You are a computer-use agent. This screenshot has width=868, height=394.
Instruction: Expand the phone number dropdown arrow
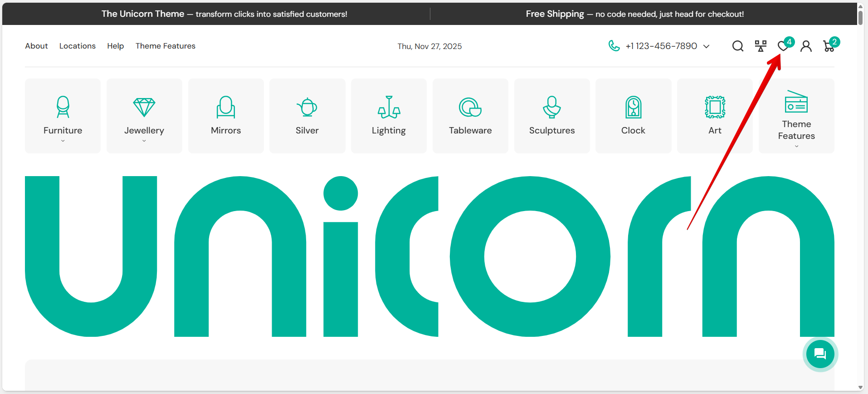(706, 46)
